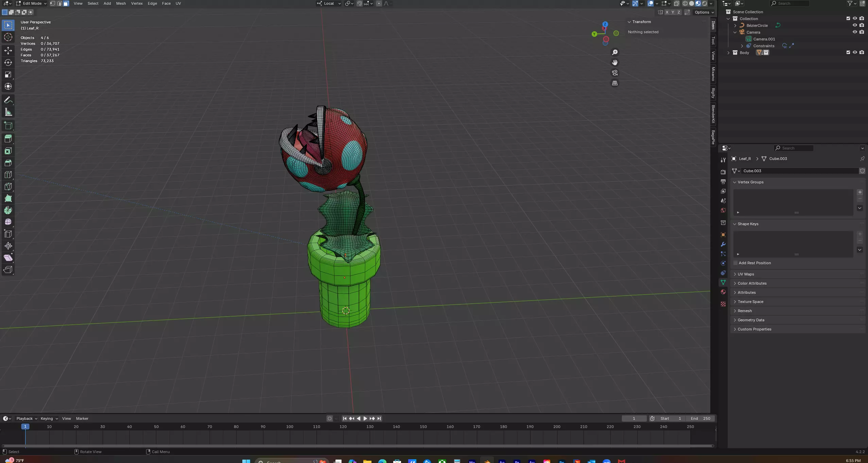The height and width of the screenshot is (463, 868).
Task: Select the Measure tool
Action: point(8,112)
